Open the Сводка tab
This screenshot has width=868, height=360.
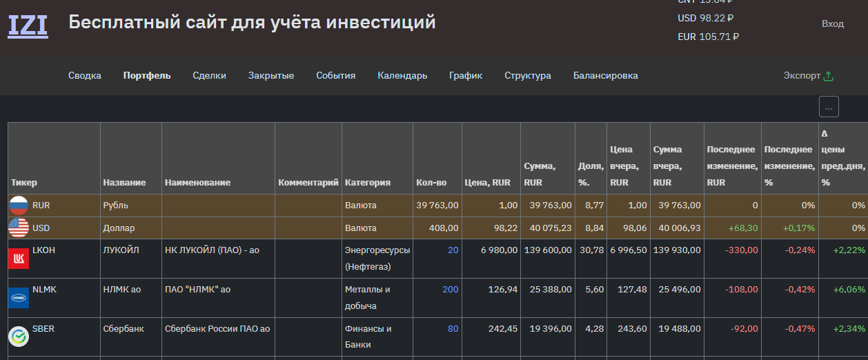[85, 76]
